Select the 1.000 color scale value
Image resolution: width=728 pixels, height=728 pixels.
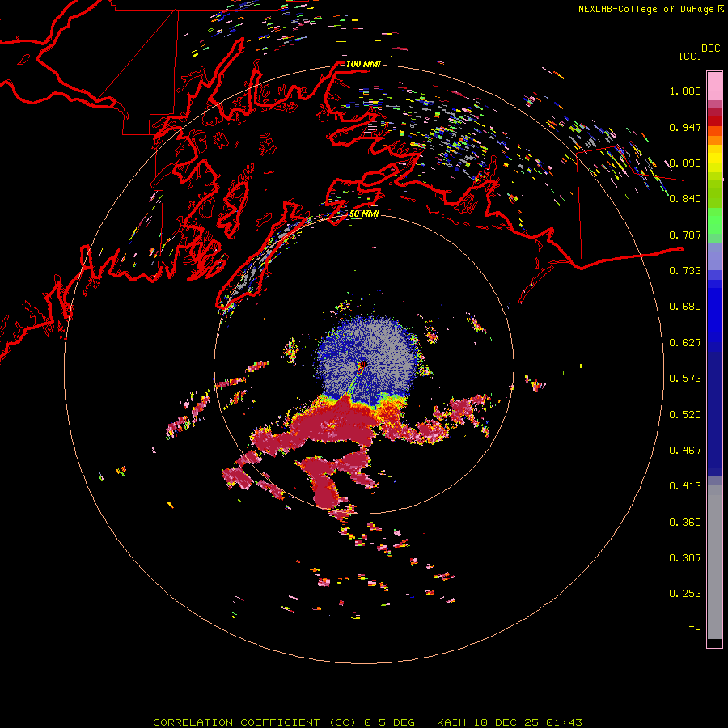(685, 91)
